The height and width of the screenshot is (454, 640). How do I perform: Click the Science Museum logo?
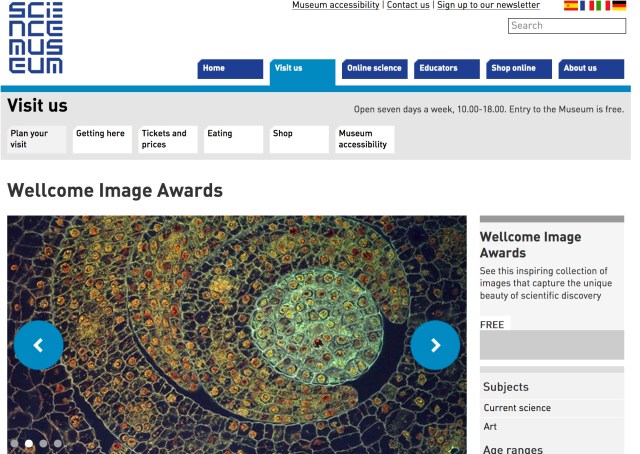coord(36,38)
